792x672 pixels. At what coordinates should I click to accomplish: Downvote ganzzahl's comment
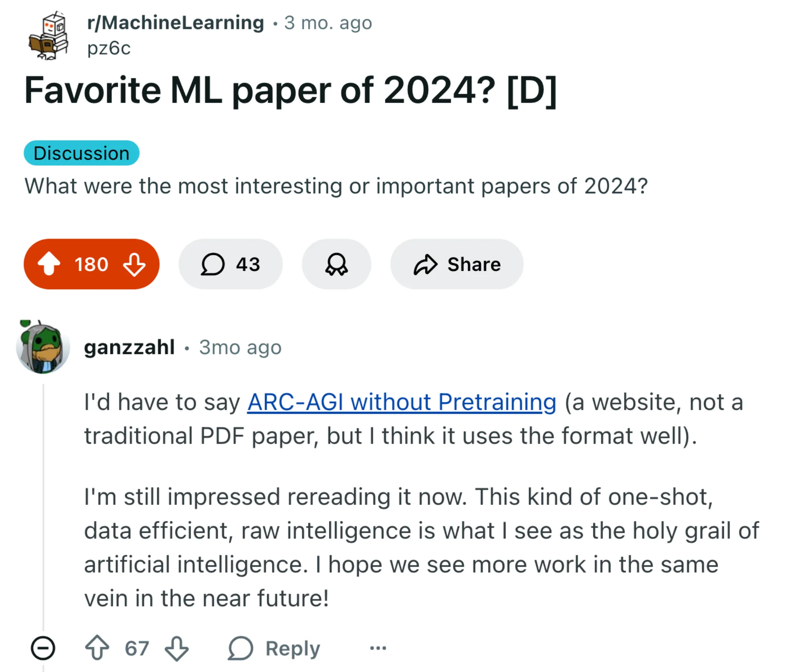(x=177, y=648)
